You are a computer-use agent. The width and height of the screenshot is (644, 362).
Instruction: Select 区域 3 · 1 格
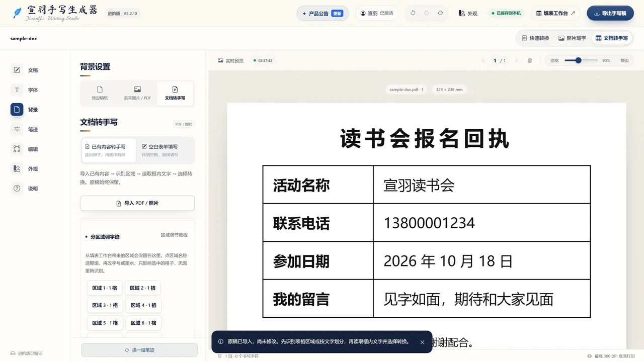[x=105, y=305]
